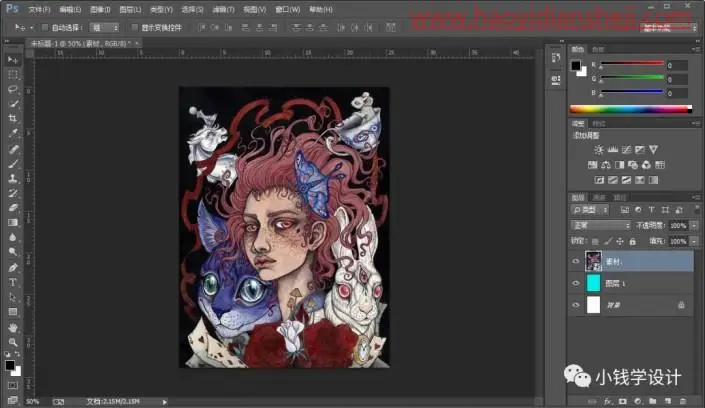Toggle lock image pixels brush icon
Screen dimensions: 705x408
[x=608, y=242]
